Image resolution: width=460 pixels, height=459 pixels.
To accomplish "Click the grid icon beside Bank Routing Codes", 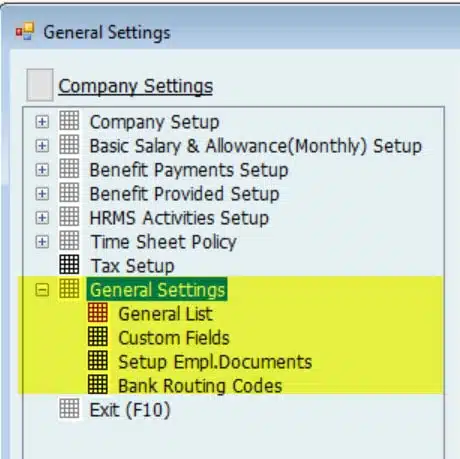I will coord(98,385).
